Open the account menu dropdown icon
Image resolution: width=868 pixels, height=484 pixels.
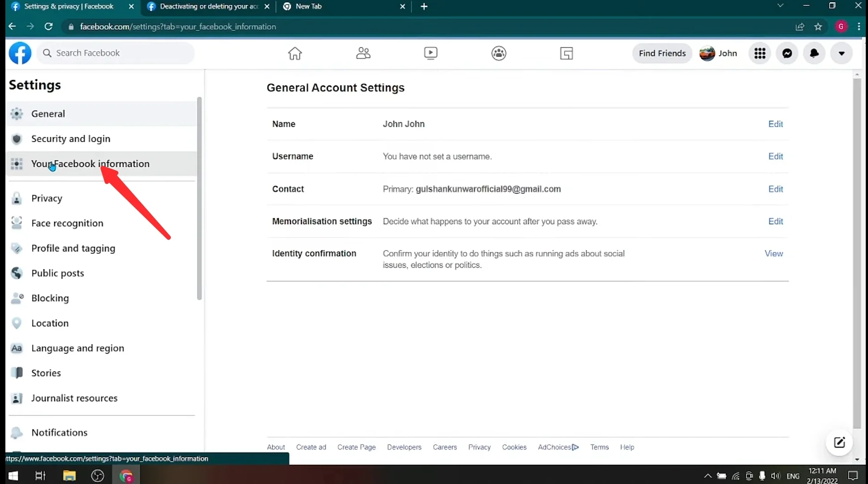(842, 53)
